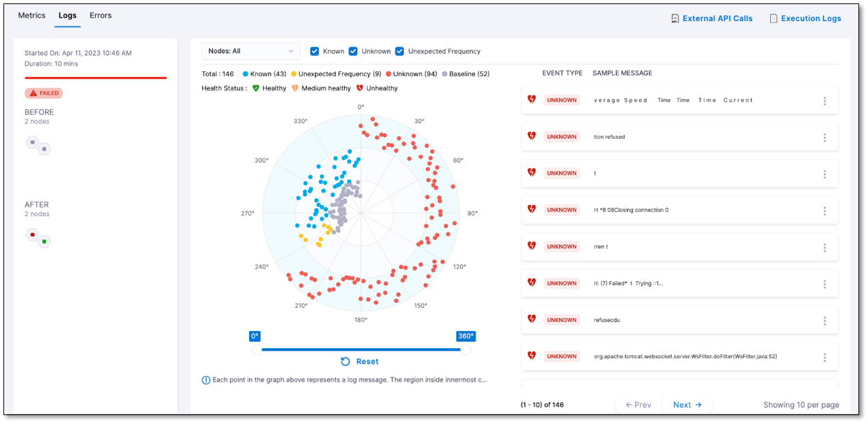Open the Nodes: All dropdown
Viewport: 868px width, 424px height.
pyautogui.click(x=251, y=51)
